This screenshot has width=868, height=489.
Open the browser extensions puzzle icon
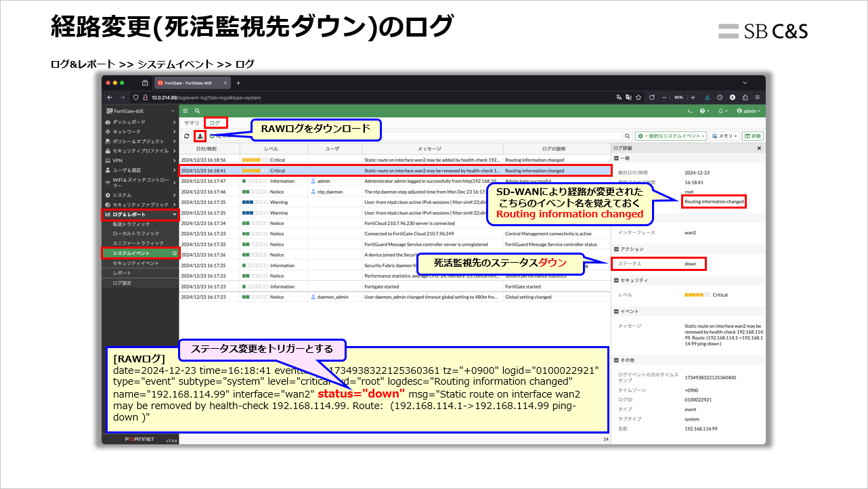(x=745, y=98)
